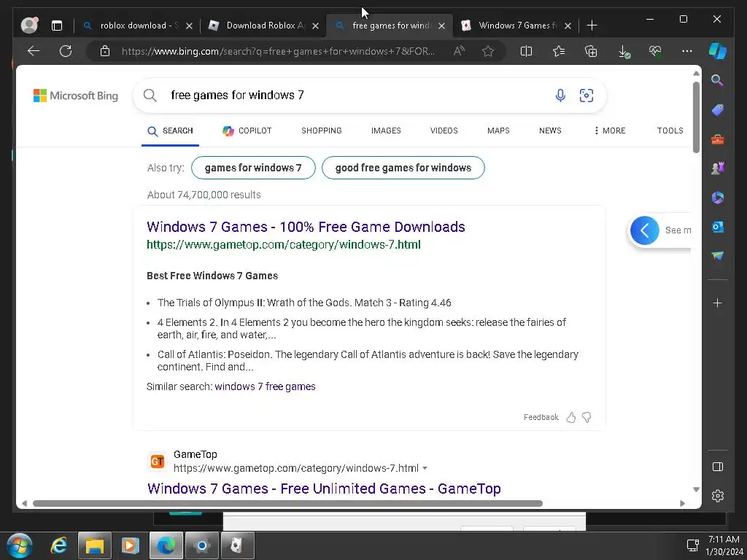Try 'games for windows 7' suggestion

click(253, 168)
